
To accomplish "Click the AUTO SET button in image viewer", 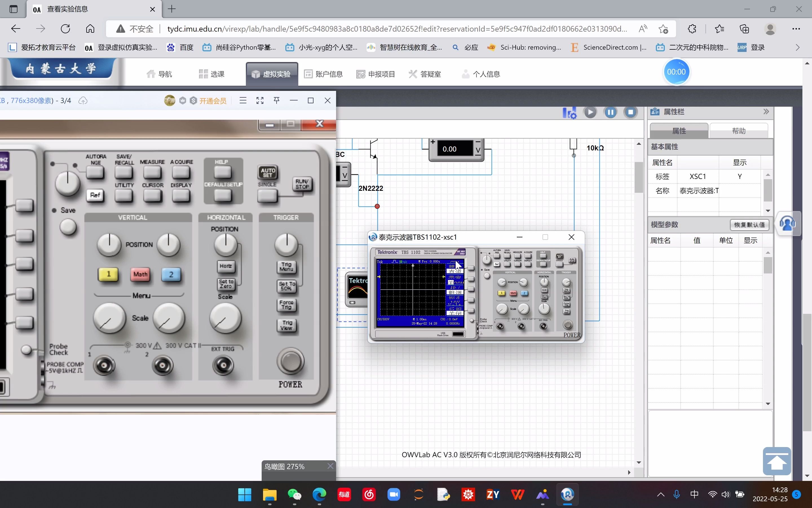I will [x=267, y=173].
